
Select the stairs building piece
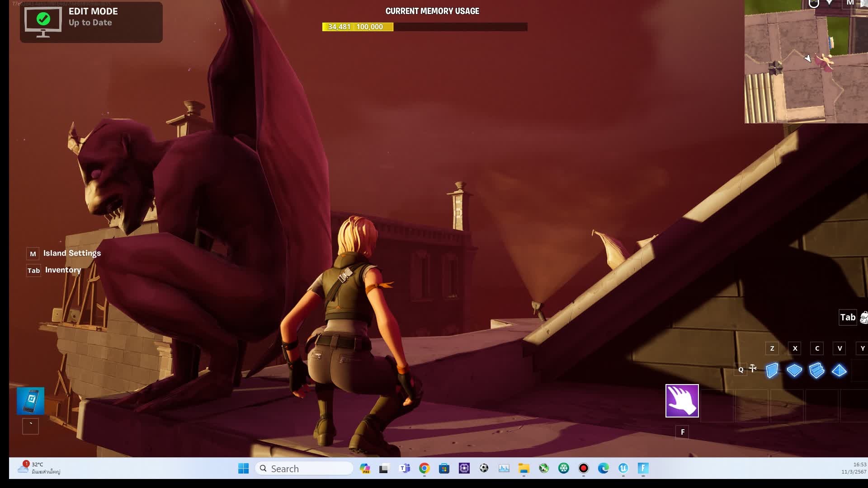pyautogui.click(x=816, y=371)
